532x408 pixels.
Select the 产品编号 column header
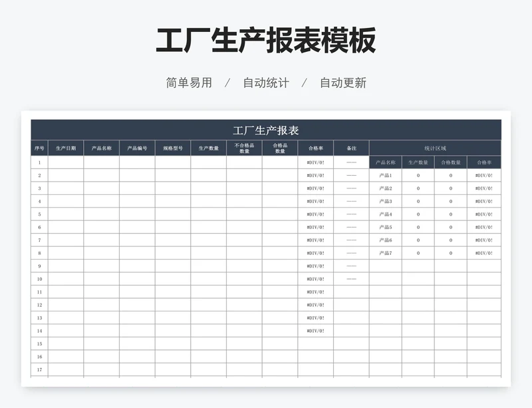[137, 148]
